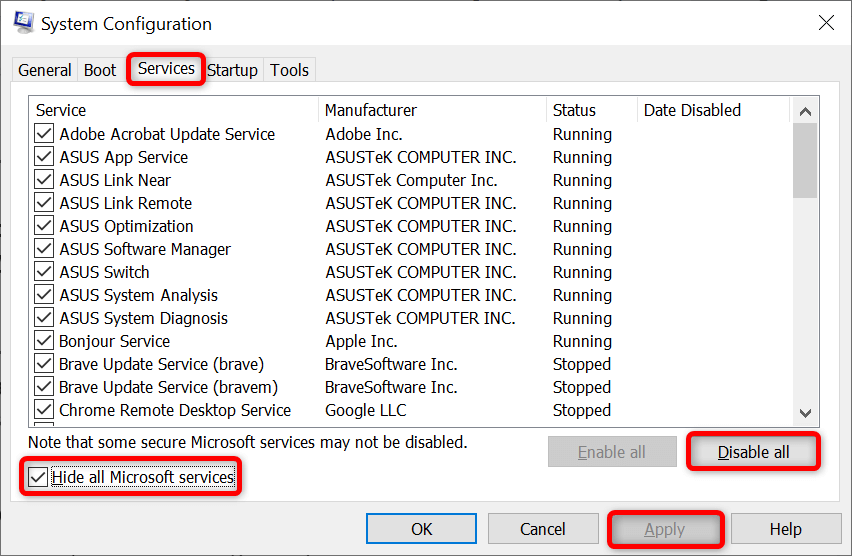The image size is (852, 556).
Task: Uncheck Adobe Acrobat Update Service
Action: 44,134
